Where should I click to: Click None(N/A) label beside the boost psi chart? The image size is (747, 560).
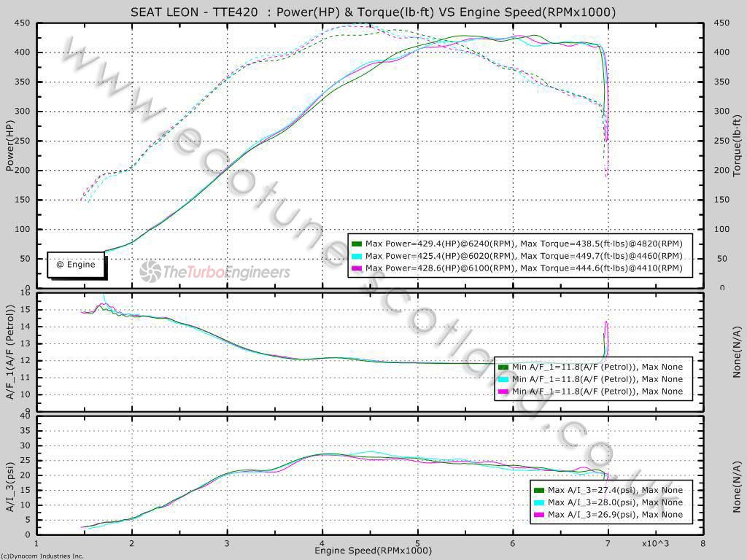[737, 486]
